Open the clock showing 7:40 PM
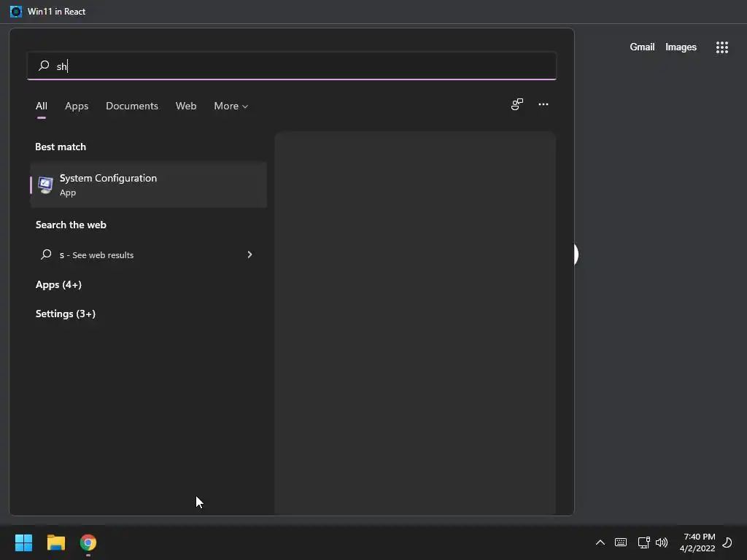 click(x=697, y=542)
